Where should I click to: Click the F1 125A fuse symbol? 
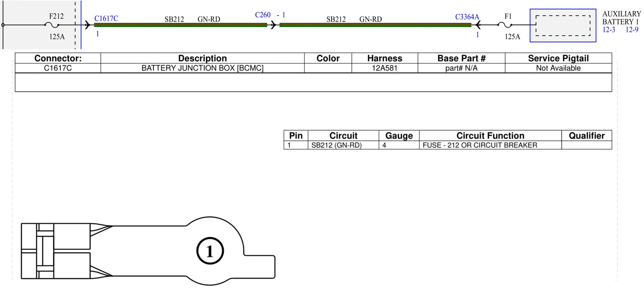(505, 25)
